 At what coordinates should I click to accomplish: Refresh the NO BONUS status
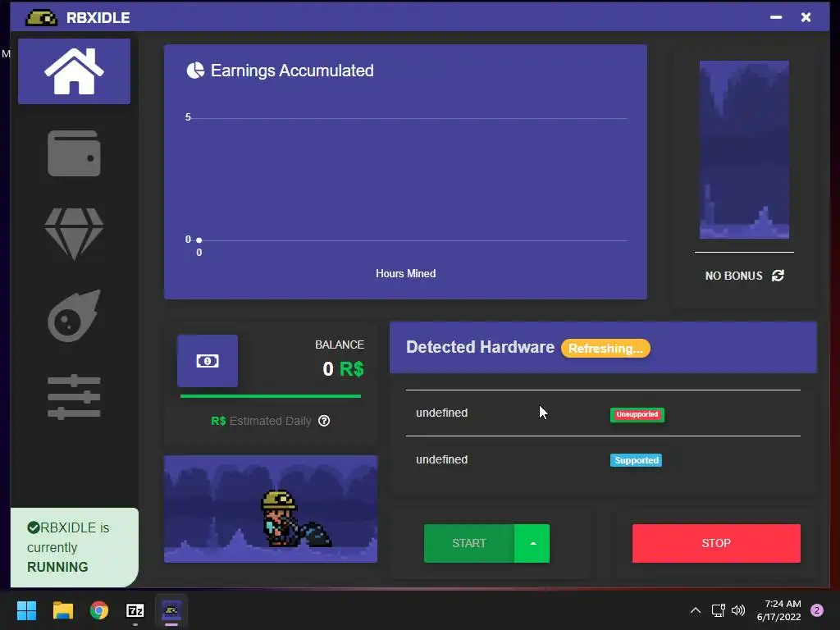click(778, 276)
